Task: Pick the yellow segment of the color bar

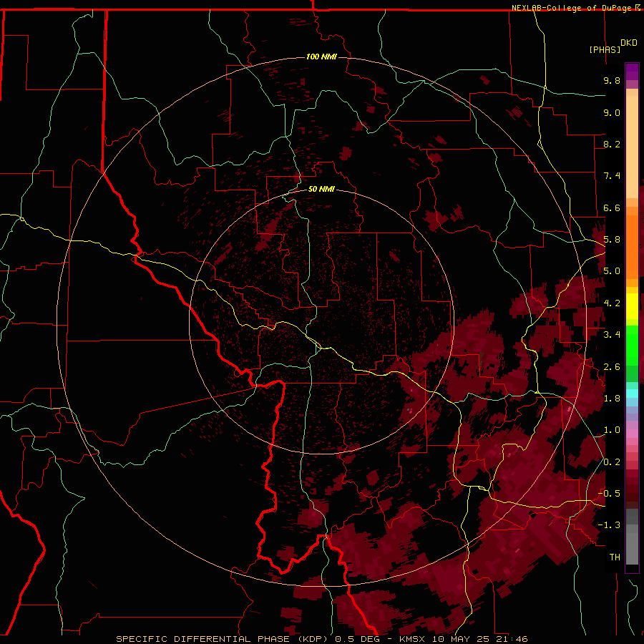Action: (x=632, y=306)
